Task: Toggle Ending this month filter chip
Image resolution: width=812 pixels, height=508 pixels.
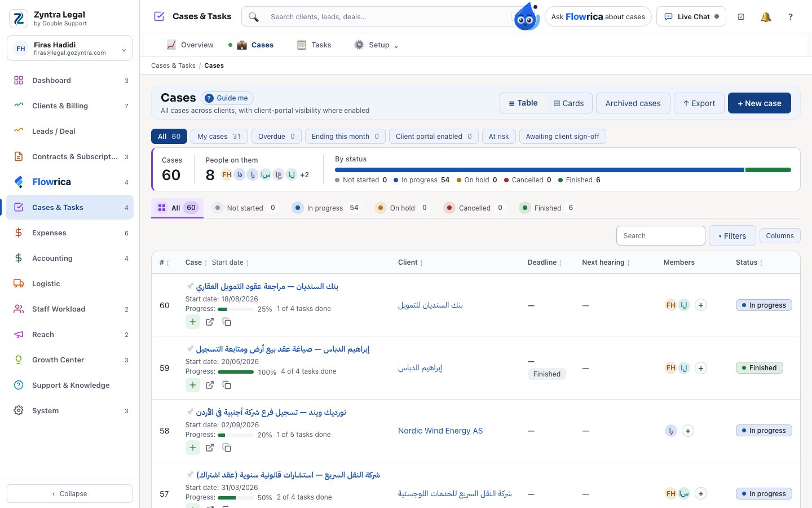Action: [345, 137]
